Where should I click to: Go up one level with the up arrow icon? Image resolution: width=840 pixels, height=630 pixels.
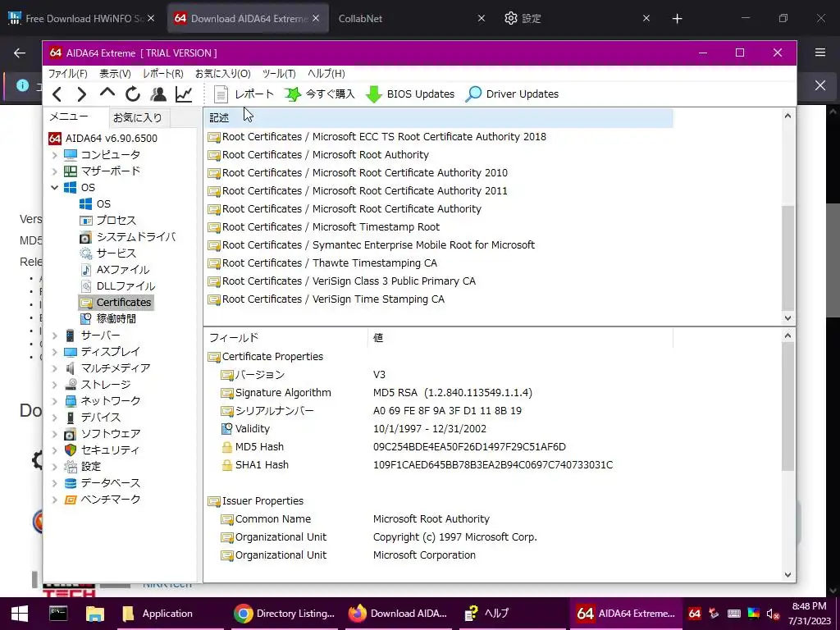tap(107, 94)
